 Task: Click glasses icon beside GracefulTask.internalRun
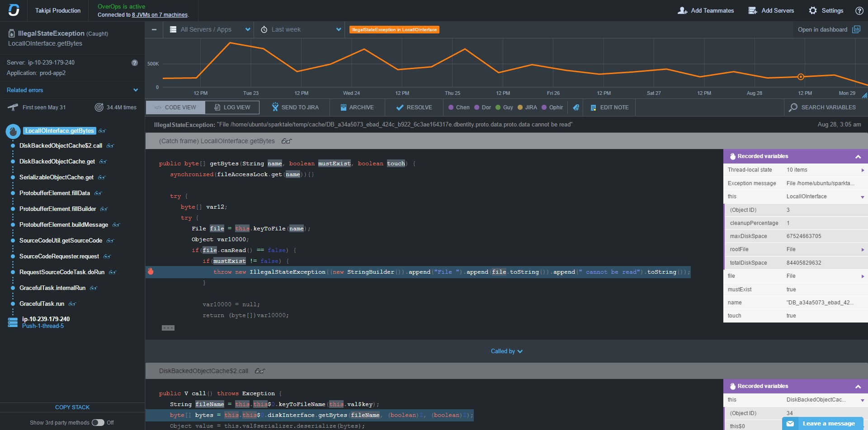point(94,288)
